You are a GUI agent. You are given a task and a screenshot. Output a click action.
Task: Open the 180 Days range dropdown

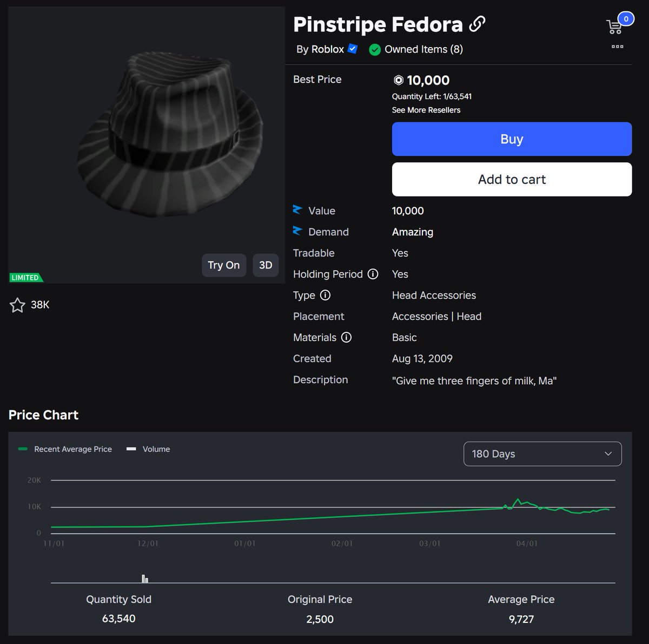(x=542, y=454)
